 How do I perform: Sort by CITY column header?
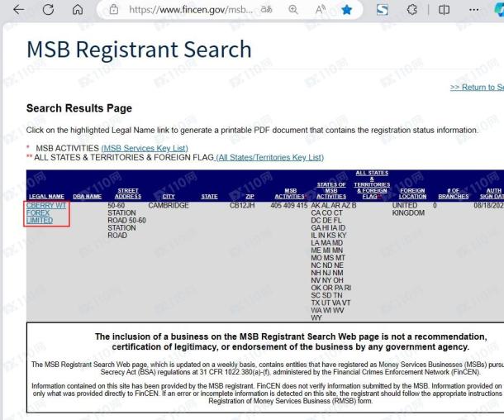[x=169, y=197]
